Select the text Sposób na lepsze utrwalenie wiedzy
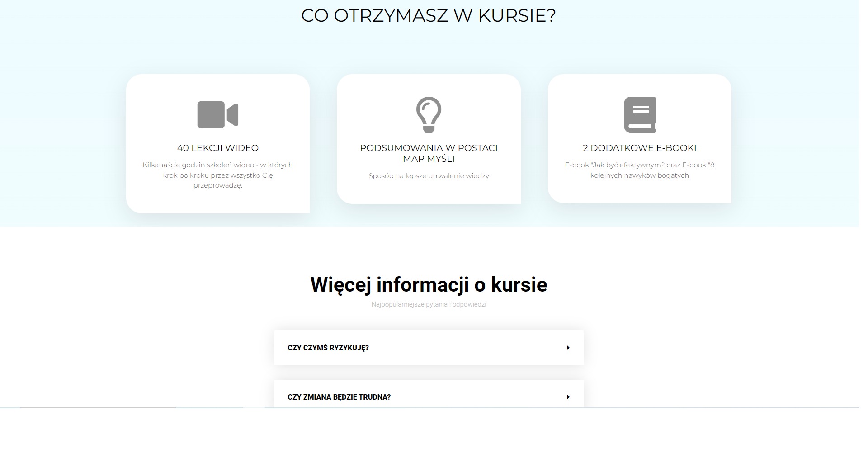Viewport: 868px width, 472px height. pos(428,176)
